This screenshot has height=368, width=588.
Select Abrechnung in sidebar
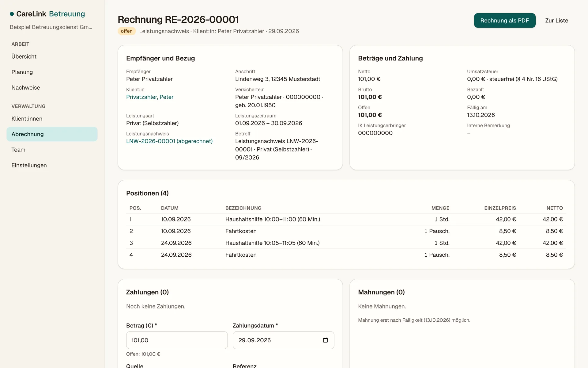coord(52,134)
